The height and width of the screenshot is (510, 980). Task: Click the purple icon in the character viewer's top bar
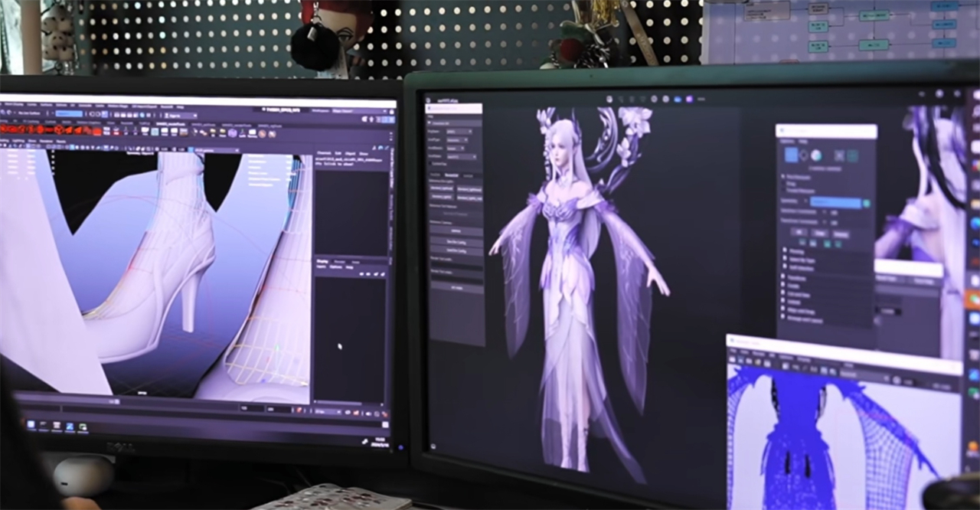click(x=689, y=99)
